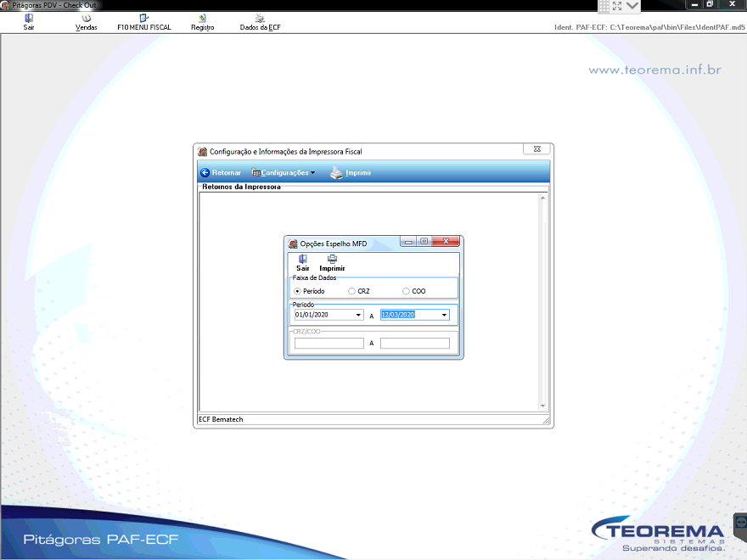This screenshot has width=747, height=560.
Task: Click the resize grip of printer window
Action: pyautogui.click(x=546, y=420)
